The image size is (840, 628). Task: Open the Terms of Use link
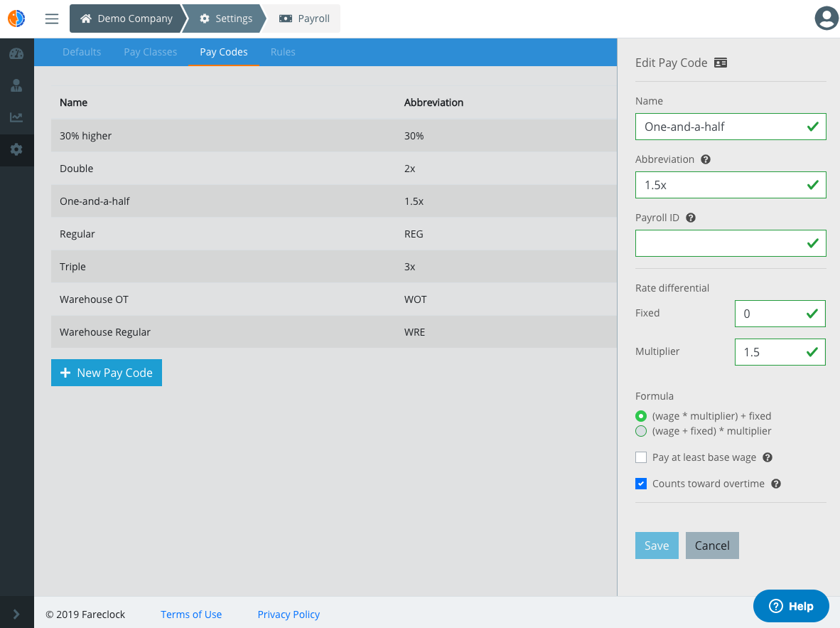tap(191, 614)
